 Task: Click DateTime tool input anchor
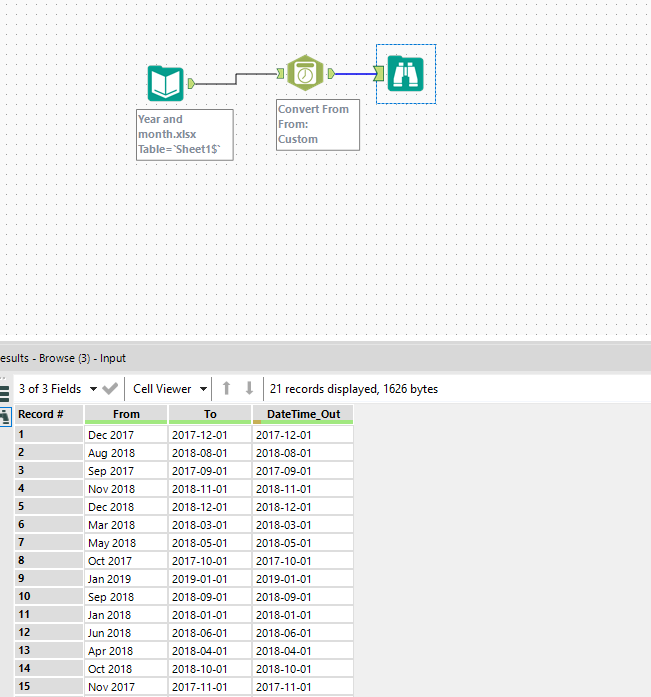coord(280,74)
